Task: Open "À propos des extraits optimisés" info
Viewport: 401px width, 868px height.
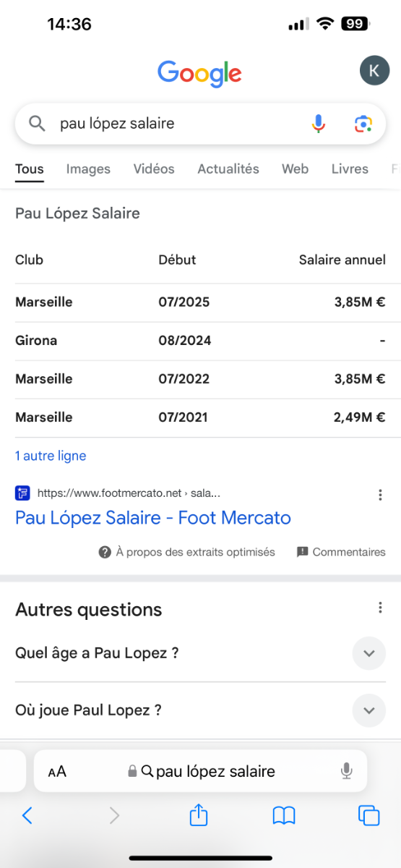Action: pyautogui.click(x=187, y=552)
